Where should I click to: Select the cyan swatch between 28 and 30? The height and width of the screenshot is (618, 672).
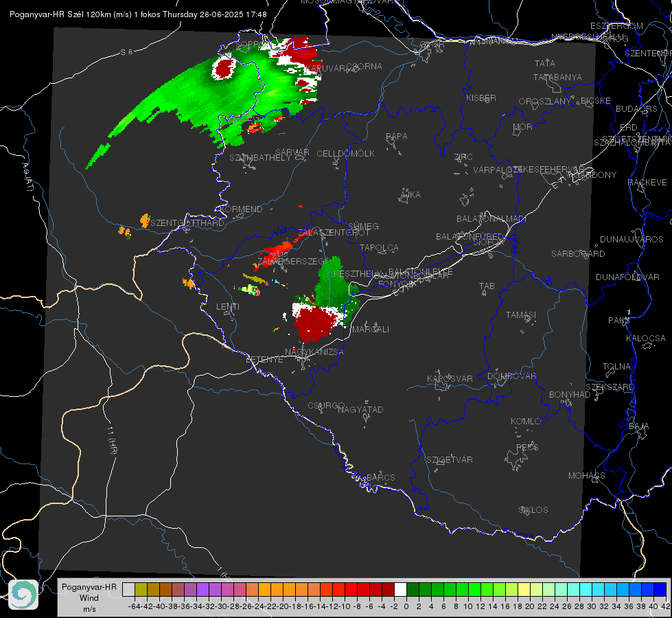pyautogui.click(x=586, y=590)
